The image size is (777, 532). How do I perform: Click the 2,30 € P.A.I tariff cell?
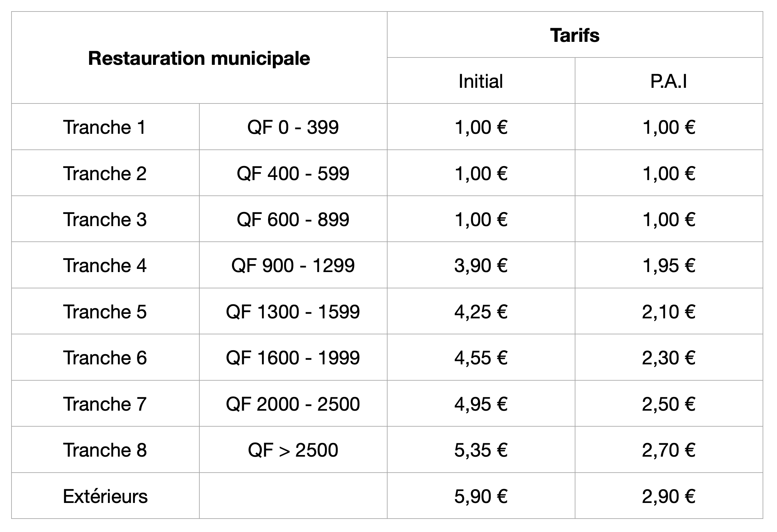tap(668, 358)
